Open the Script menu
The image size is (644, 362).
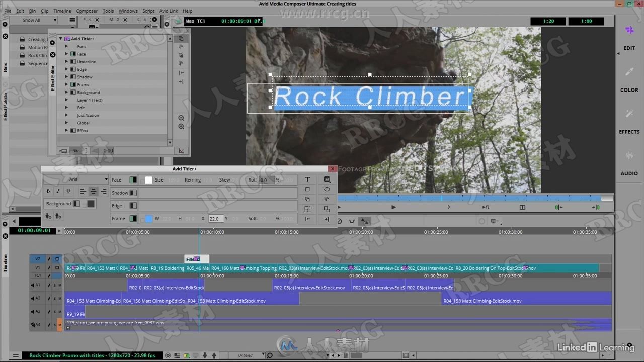(148, 11)
